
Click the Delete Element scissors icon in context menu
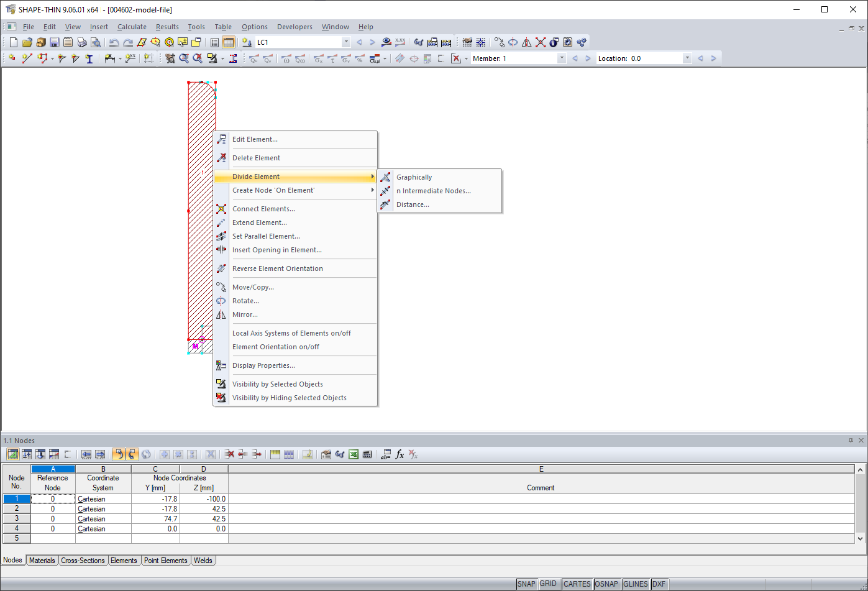click(x=221, y=158)
